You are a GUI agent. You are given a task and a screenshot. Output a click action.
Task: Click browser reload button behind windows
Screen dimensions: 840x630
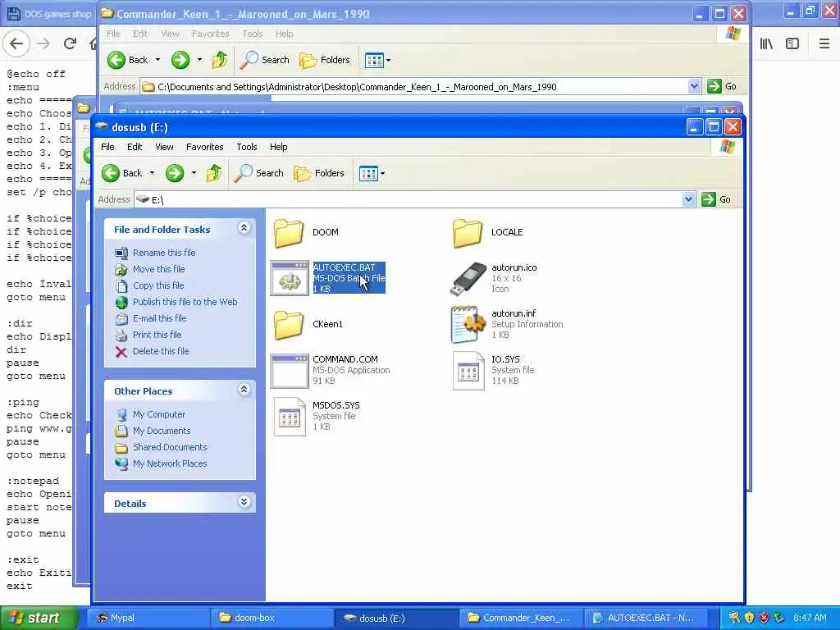pyautogui.click(x=70, y=43)
